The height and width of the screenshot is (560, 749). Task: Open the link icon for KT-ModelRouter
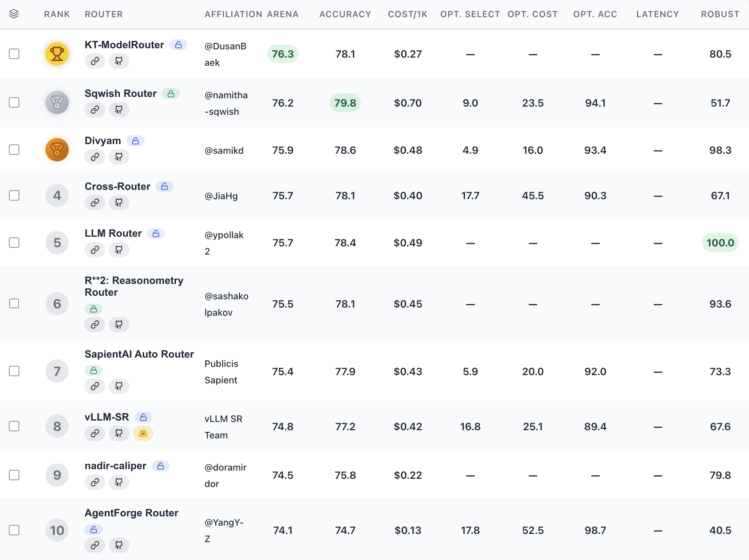tap(95, 61)
